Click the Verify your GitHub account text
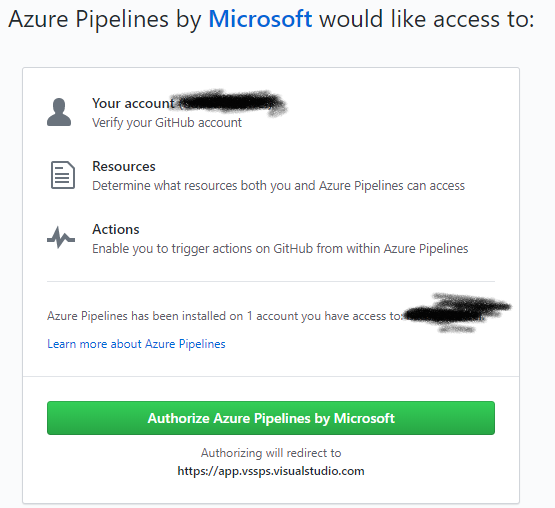Screen dimensions: 555x508 coord(167,123)
